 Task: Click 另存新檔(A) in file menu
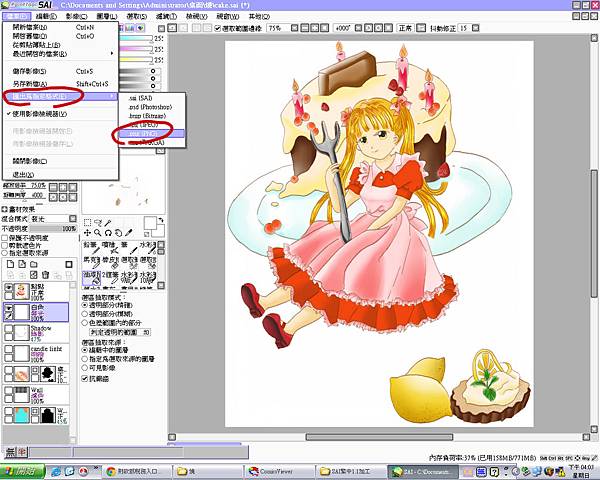pyautogui.click(x=60, y=83)
